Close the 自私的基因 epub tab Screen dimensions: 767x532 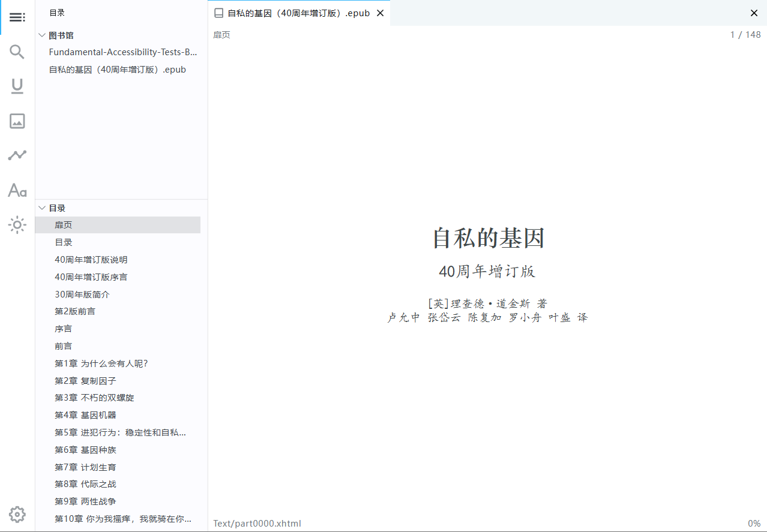click(380, 13)
